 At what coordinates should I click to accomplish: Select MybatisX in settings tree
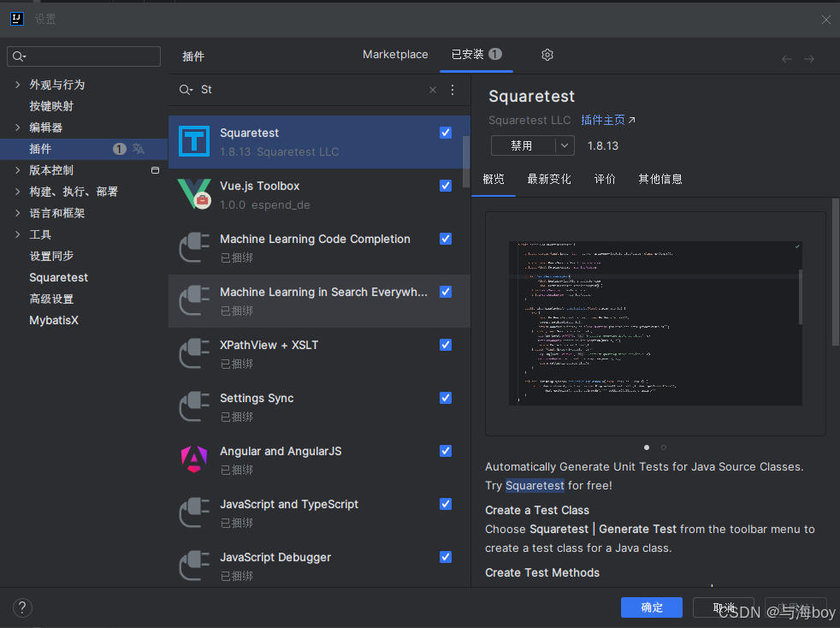tap(54, 321)
